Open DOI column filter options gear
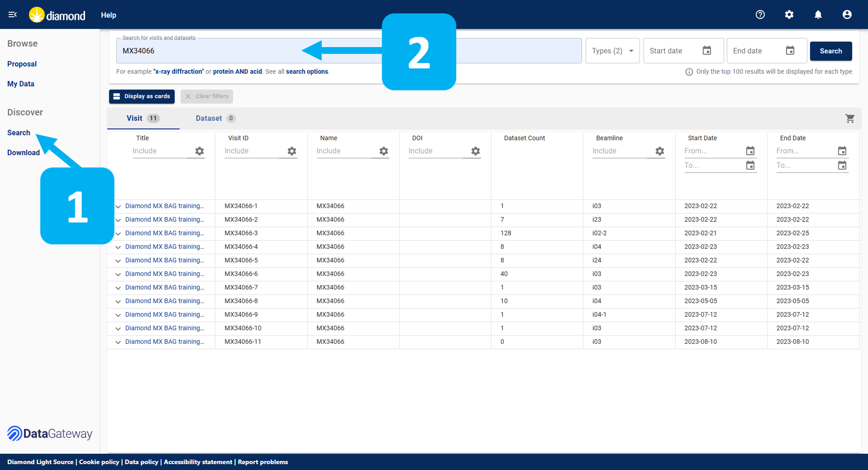868x470 pixels. (475, 151)
